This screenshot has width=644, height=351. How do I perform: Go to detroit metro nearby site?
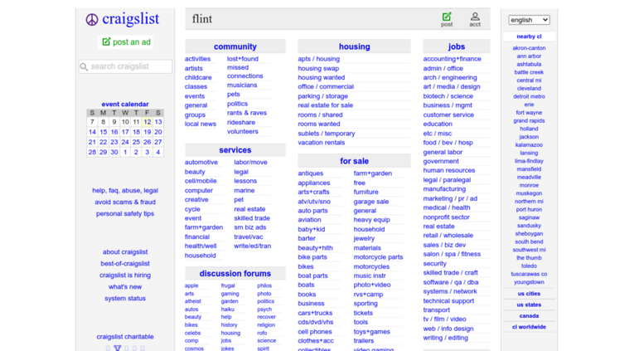pyautogui.click(x=529, y=96)
